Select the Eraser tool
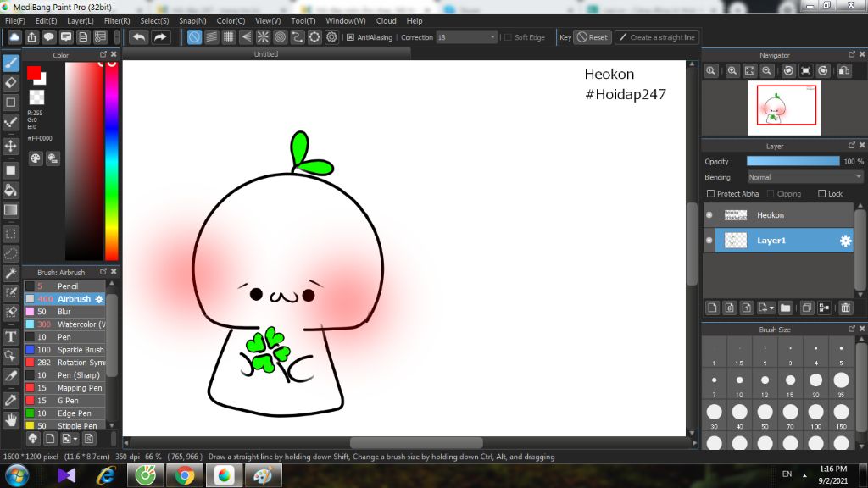The width and height of the screenshot is (868, 488). (x=10, y=83)
